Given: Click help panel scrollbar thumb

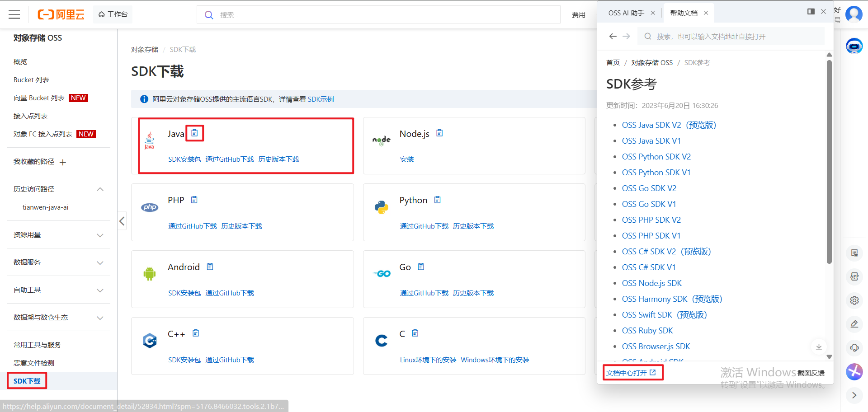Looking at the screenshot, I should [829, 161].
